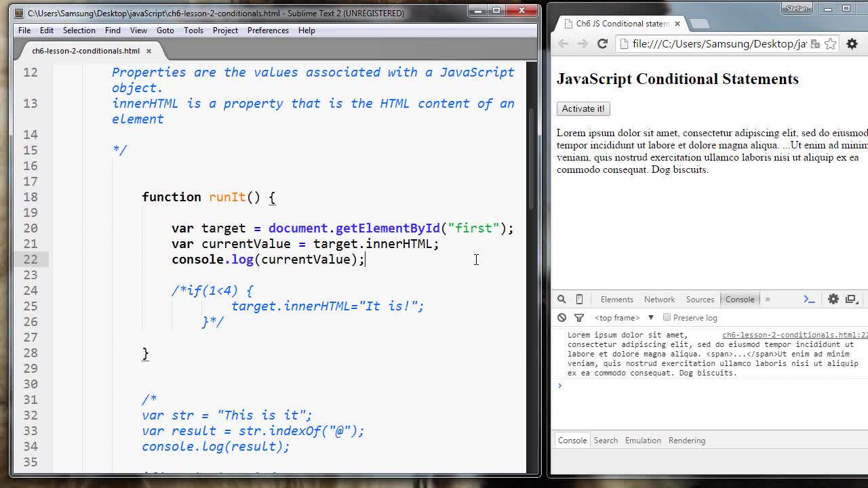Select the ch6-lesson-2-conditionals.html editor tab
The height and width of the screenshot is (488, 868).
[x=85, y=51]
